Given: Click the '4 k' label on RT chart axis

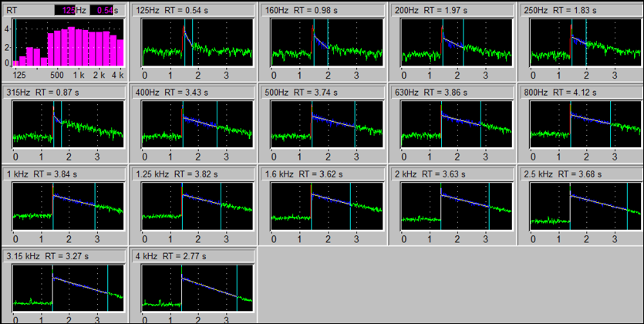Looking at the screenshot, I should click(x=118, y=75).
